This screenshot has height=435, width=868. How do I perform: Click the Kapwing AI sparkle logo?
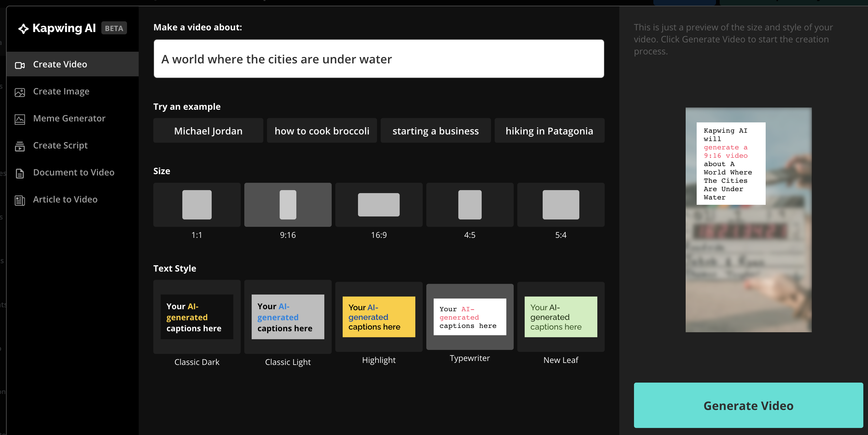(23, 29)
